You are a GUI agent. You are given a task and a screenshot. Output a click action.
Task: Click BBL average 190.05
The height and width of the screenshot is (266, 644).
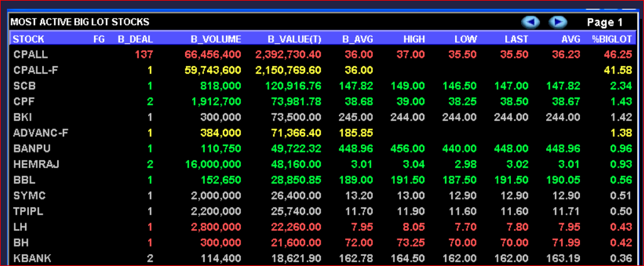(564, 180)
